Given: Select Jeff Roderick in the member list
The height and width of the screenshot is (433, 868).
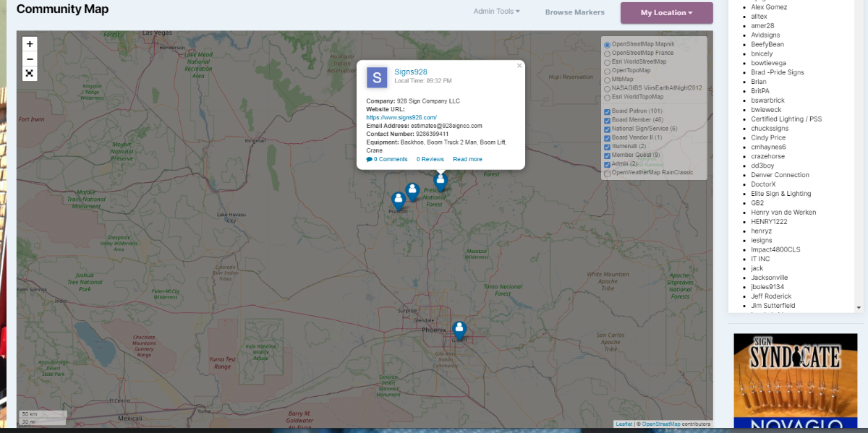Looking at the screenshot, I should coord(771,296).
